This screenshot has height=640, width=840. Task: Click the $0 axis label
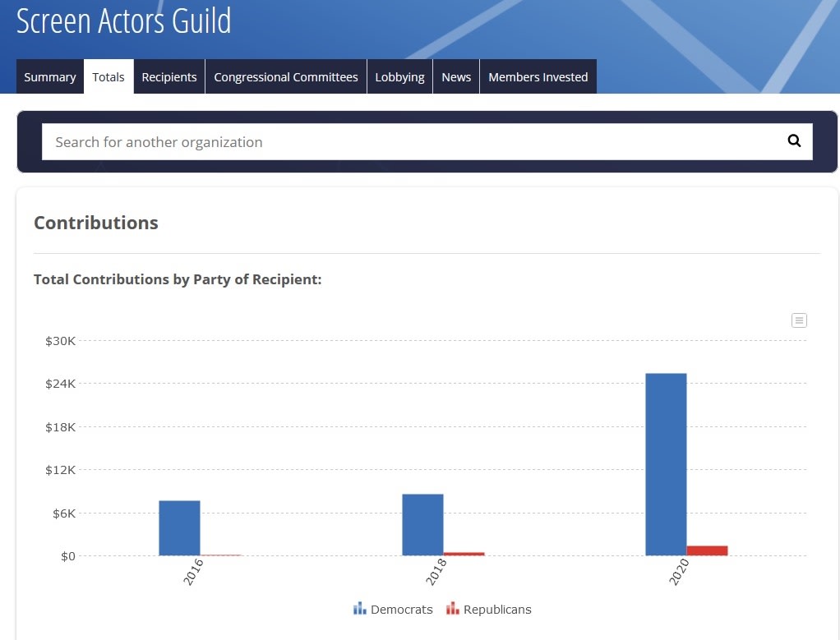pyautogui.click(x=68, y=556)
